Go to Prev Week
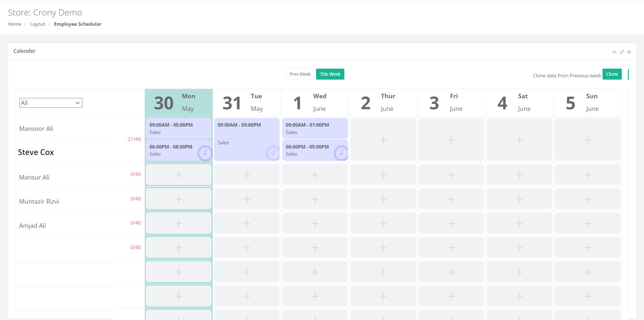Image resolution: width=644 pixels, height=320 pixels. (300, 74)
